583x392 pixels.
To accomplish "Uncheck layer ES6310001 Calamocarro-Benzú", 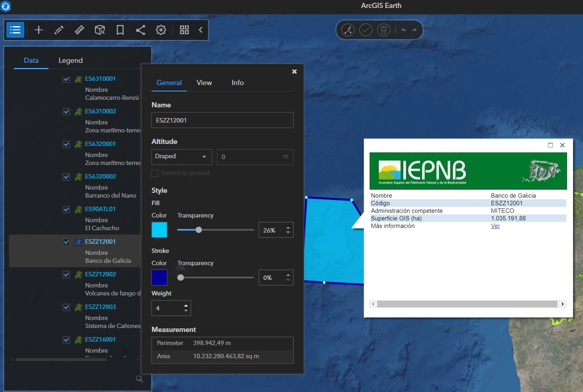I will pyautogui.click(x=66, y=79).
